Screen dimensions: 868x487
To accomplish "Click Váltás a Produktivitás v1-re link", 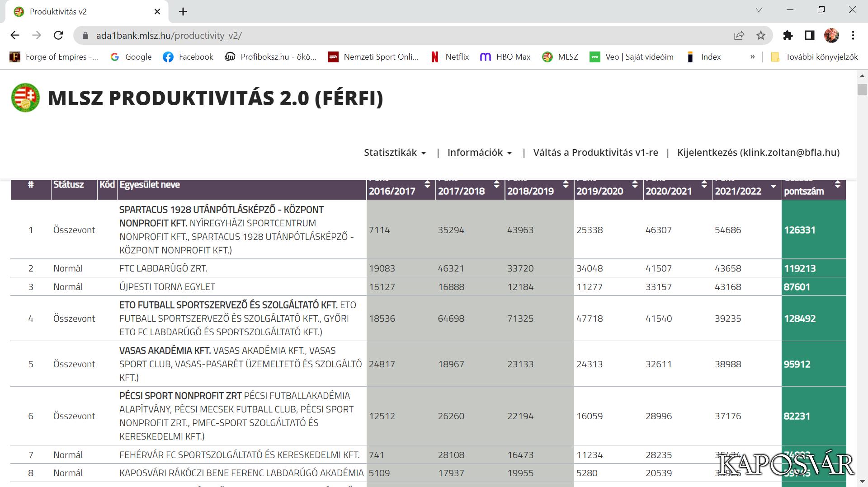I will click(595, 153).
